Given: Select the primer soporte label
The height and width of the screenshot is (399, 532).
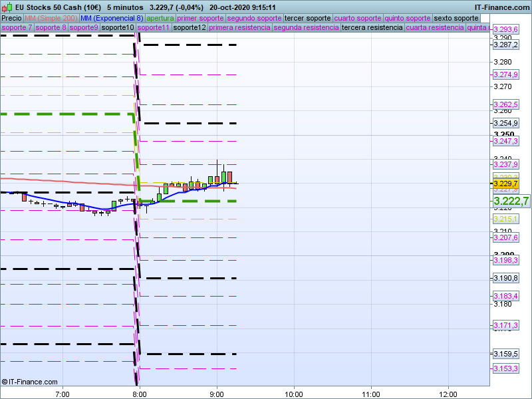Looking at the screenshot, I should tap(200, 19).
